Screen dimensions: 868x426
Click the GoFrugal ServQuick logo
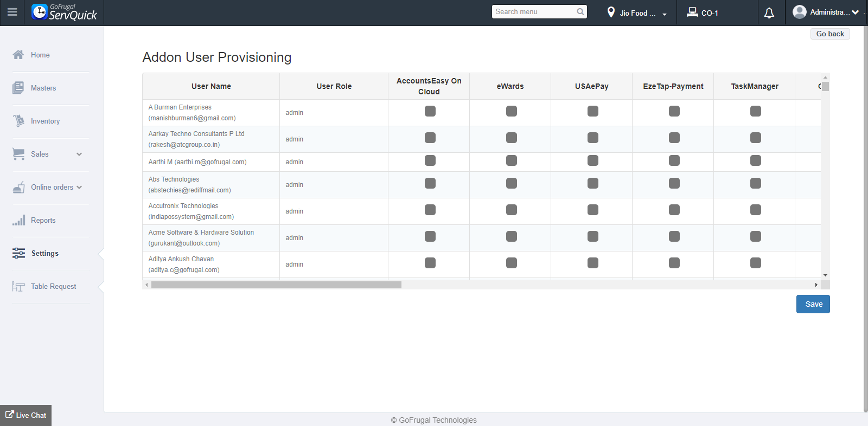tap(64, 12)
